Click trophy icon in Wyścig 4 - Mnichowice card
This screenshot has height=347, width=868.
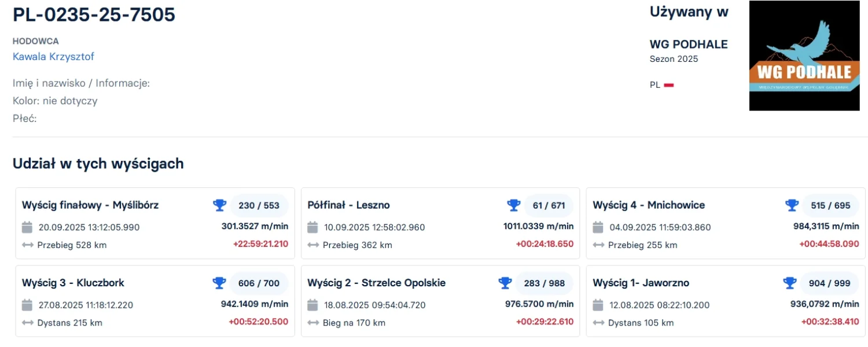click(x=791, y=205)
